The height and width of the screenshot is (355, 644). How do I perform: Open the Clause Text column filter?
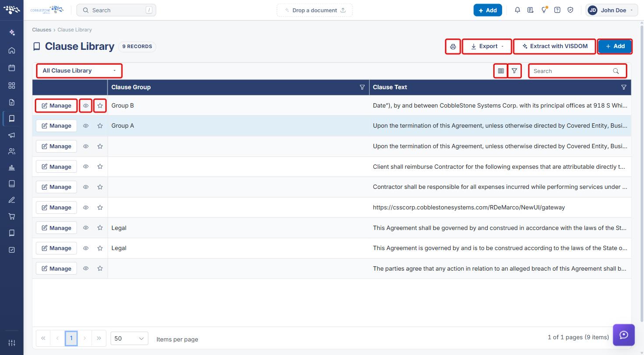[x=624, y=87]
